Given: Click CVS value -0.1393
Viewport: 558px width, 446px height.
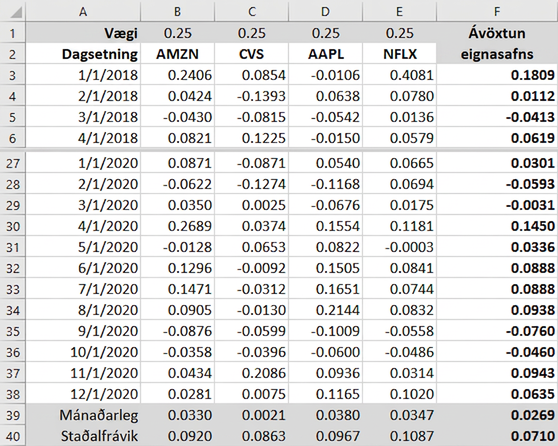Looking at the screenshot, I should click(251, 96).
